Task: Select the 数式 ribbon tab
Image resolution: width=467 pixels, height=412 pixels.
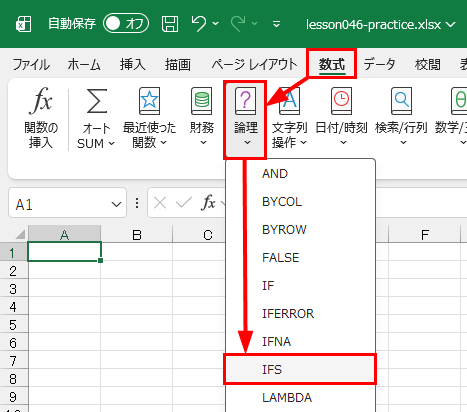Action: tap(332, 64)
